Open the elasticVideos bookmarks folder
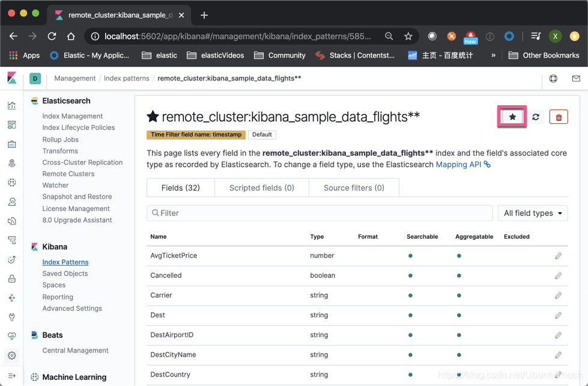This screenshot has width=588, height=386. (x=215, y=55)
